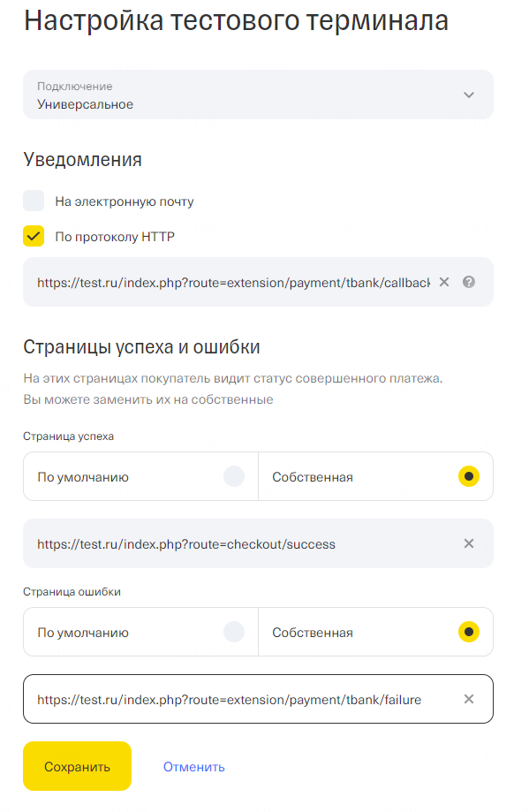529x812 pixels.
Task: Expand the Подключение dropdown chevron
Action: (x=469, y=95)
